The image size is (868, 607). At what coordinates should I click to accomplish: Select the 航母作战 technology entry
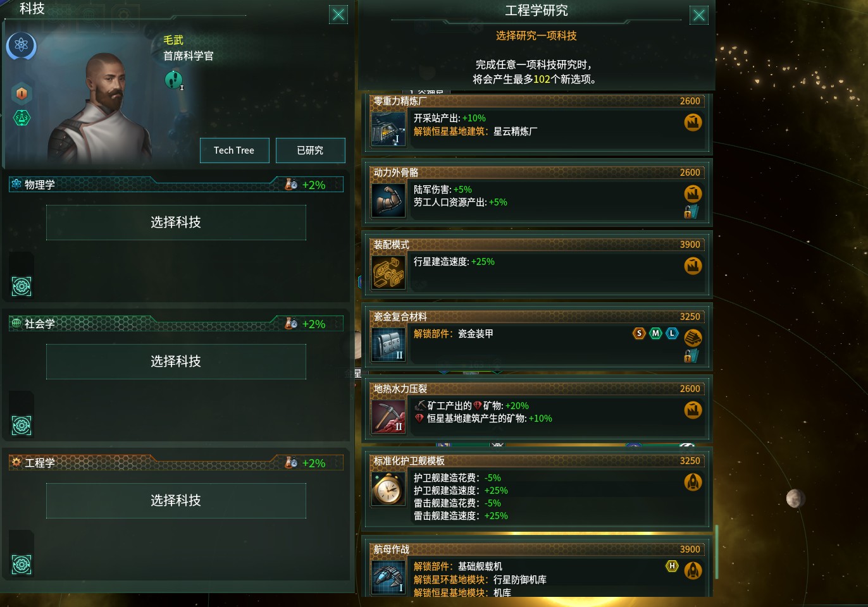click(x=538, y=569)
